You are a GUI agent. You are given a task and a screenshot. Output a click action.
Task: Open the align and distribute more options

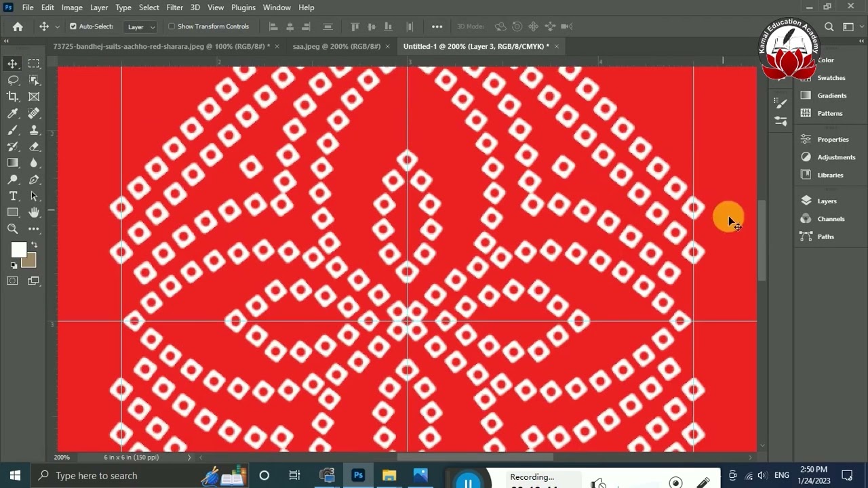[x=437, y=26]
